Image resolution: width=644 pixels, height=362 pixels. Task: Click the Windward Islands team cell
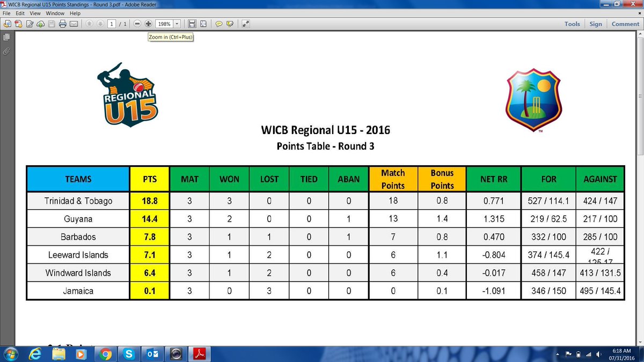coord(78,272)
